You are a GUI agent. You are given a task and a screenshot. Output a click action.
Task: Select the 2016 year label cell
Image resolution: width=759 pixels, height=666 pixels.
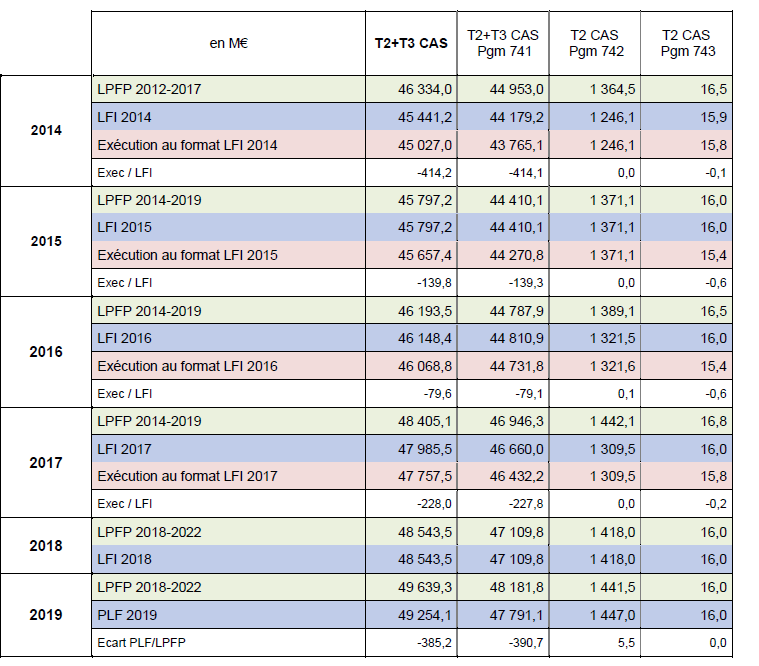[46, 352]
